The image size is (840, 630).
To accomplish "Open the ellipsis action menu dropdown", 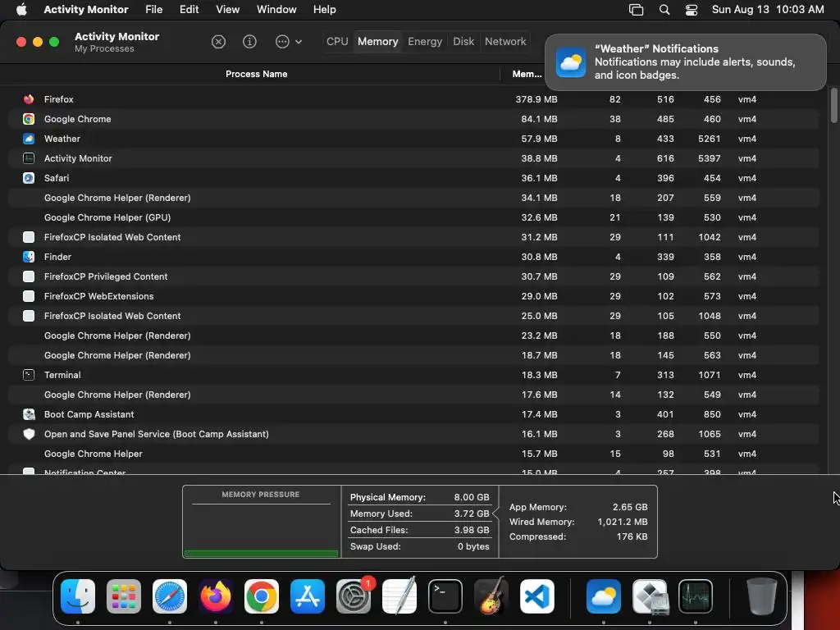I will click(x=288, y=42).
